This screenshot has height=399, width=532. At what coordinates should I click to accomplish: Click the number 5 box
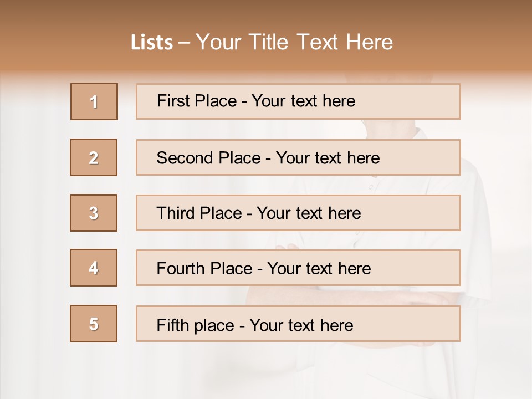pos(94,324)
